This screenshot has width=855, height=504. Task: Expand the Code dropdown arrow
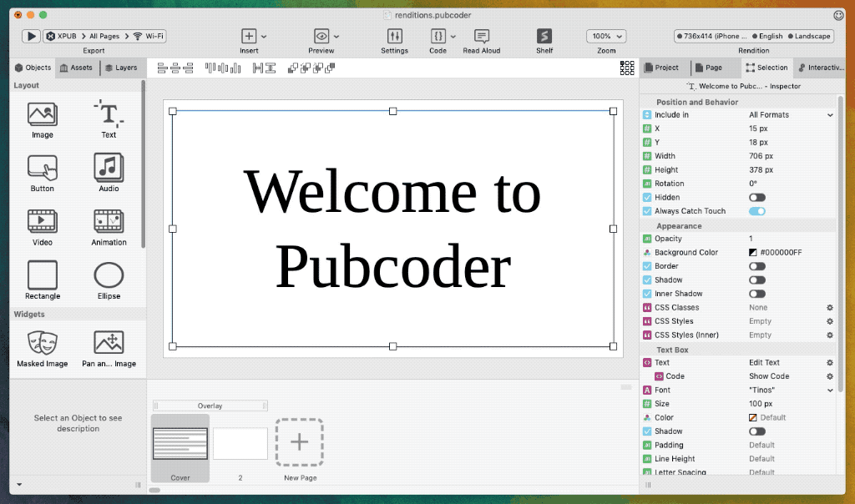[x=453, y=37]
